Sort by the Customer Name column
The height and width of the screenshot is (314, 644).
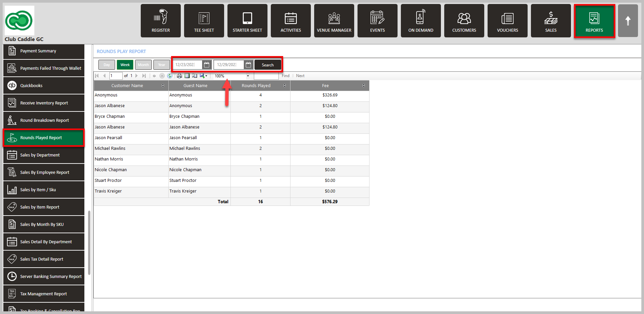163,86
